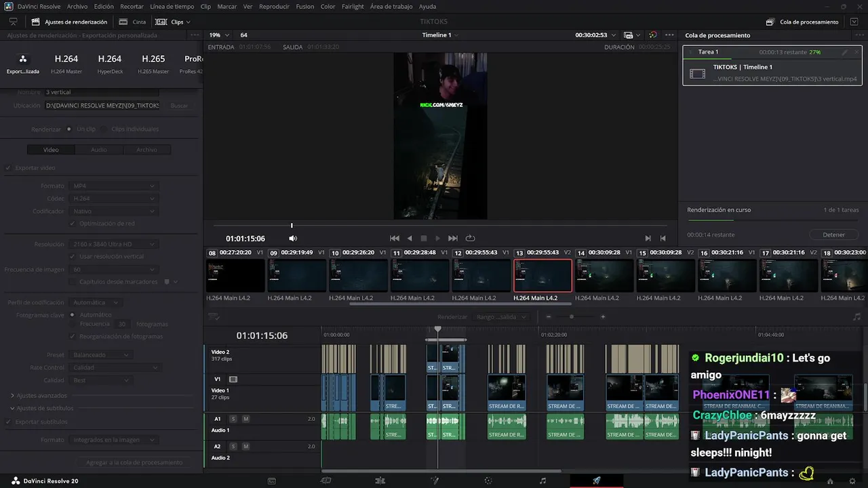
Task: Choose the H.264 Master preset
Action: click(x=66, y=64)
